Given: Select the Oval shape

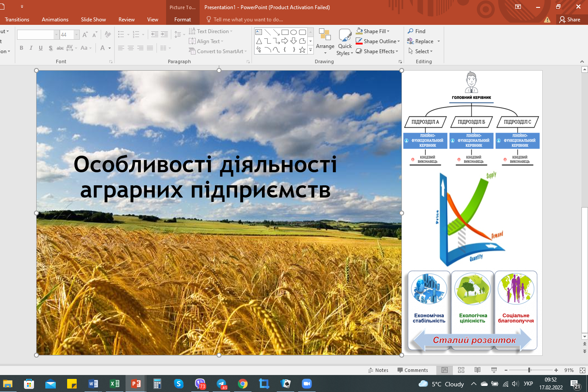Looking at the screenshot, I should [x=294, y=32].
